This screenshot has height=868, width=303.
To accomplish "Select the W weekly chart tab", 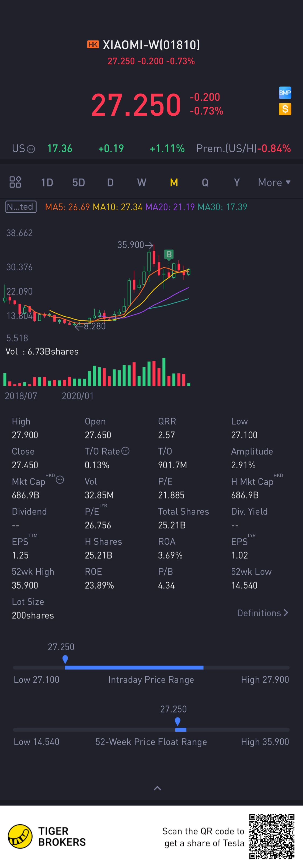I will click(142, 183).
